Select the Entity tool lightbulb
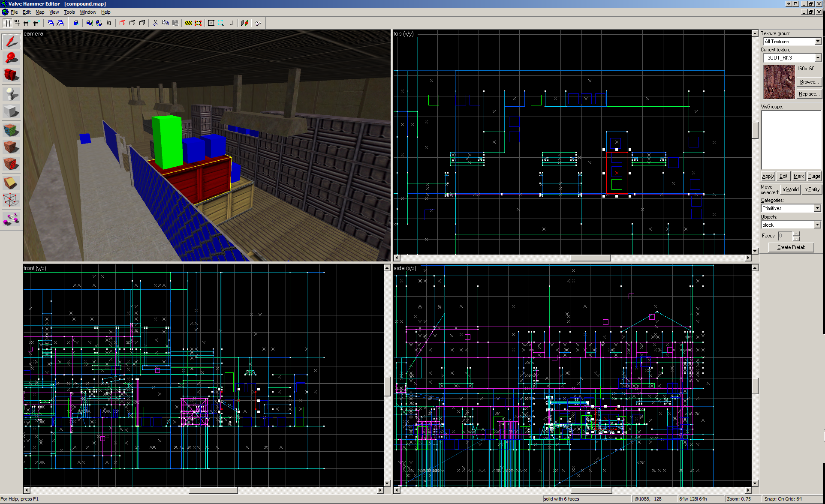Viewport: 825px width, 504px height. coord(11,93)
